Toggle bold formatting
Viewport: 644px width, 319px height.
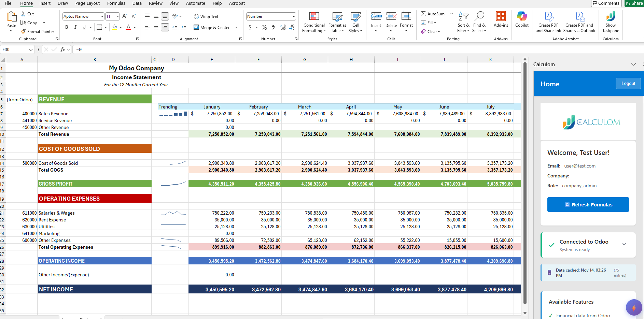click(x=67, y=27)
